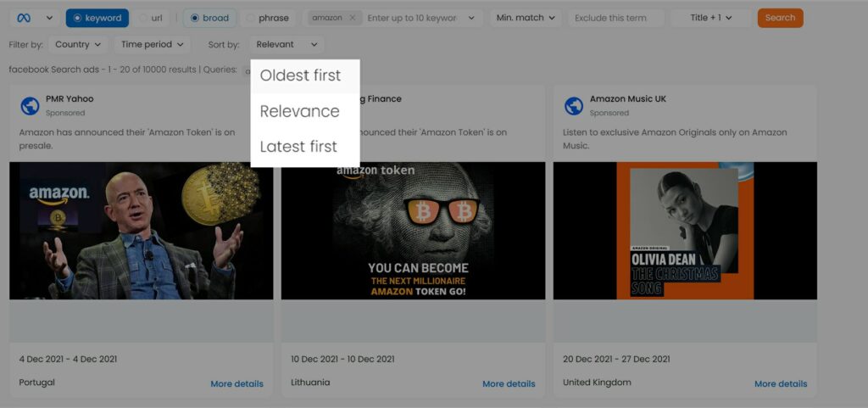Viewport: 868px width, 408px height.
Task: Click the Portugal country label
Action: click(37, 383)
